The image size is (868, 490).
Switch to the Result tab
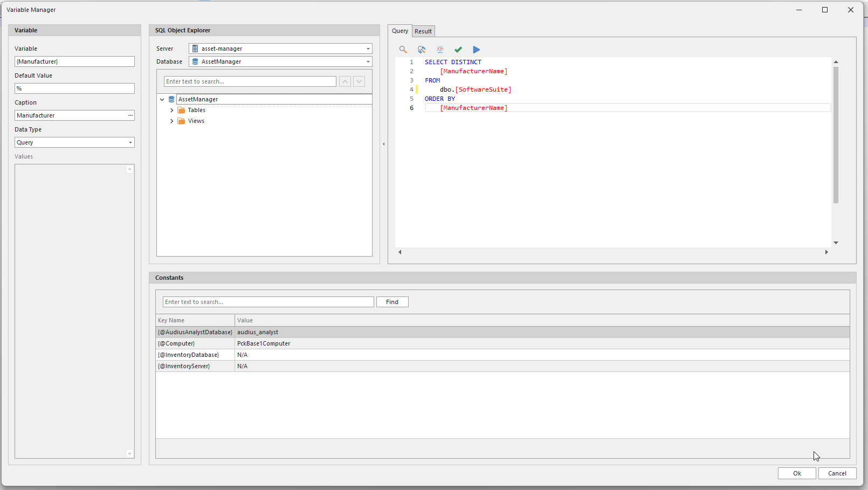(x=423, y=31)
